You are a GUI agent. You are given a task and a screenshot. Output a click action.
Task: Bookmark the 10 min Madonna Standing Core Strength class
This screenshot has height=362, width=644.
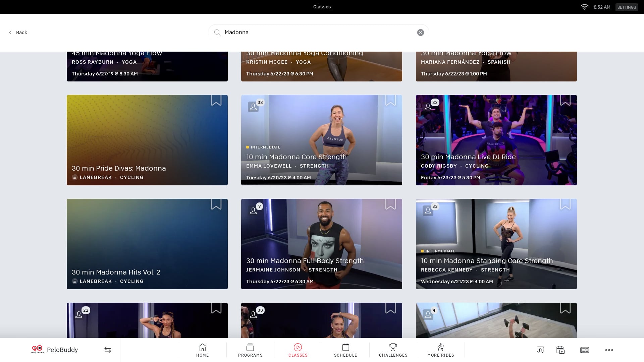[565, 204]
